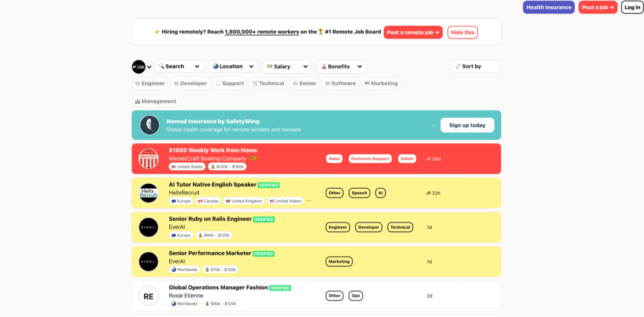Click the Log in button

pyautogui.click(x=632, y=8)
